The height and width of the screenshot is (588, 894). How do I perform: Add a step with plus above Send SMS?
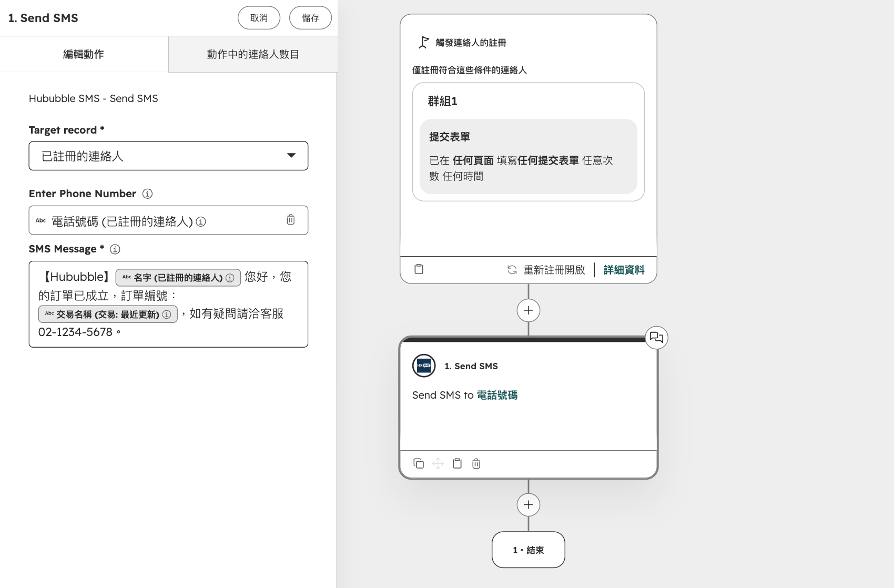(529, 310)
